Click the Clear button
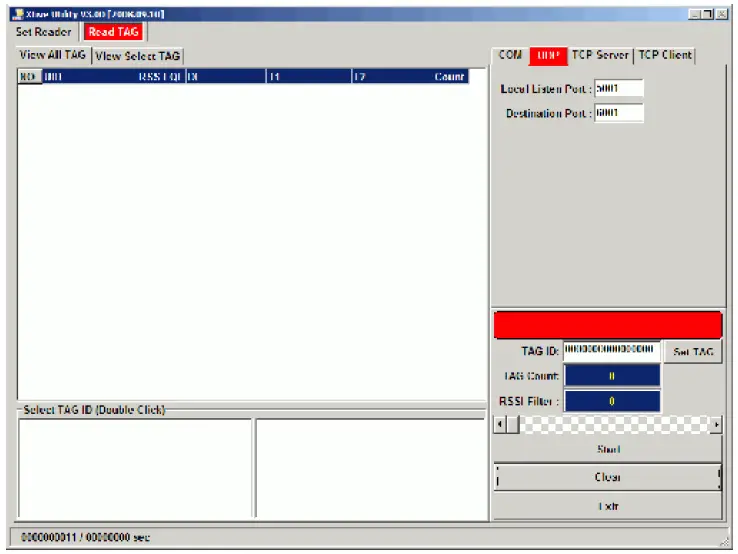This screenshot has width=738, height=554. [608, 477]
